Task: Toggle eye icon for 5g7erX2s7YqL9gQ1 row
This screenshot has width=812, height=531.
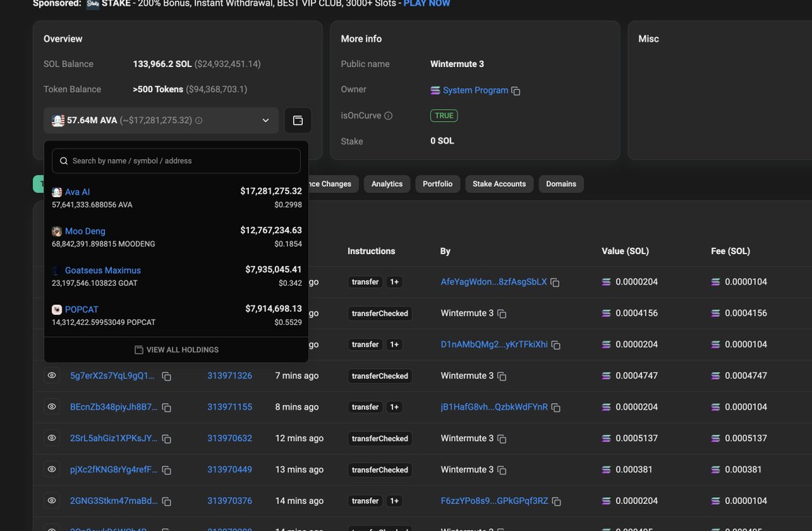Action: pyautogui.click(x=51, y=375)
